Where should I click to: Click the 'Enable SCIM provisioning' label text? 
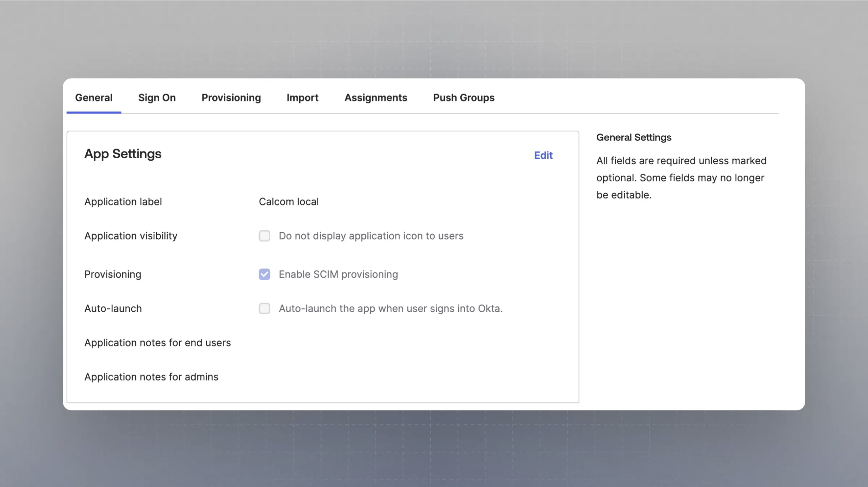click(338, 274)
